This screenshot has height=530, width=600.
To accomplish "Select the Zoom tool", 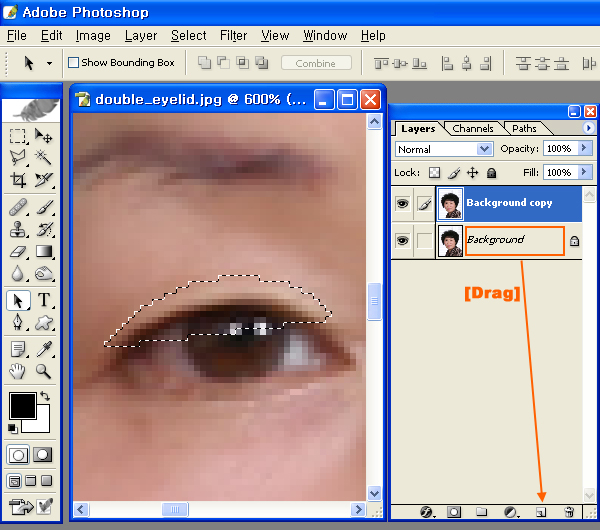I will click(x=43, y=371).
